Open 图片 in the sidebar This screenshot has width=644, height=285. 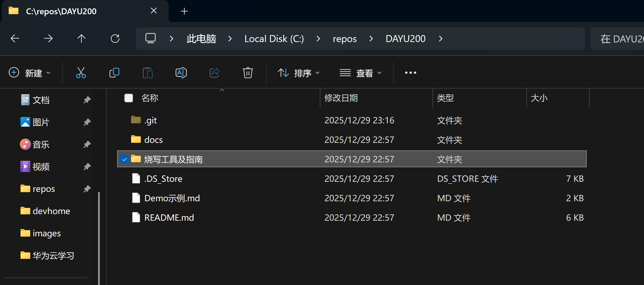pyautogui.click(x=41, y=122)
